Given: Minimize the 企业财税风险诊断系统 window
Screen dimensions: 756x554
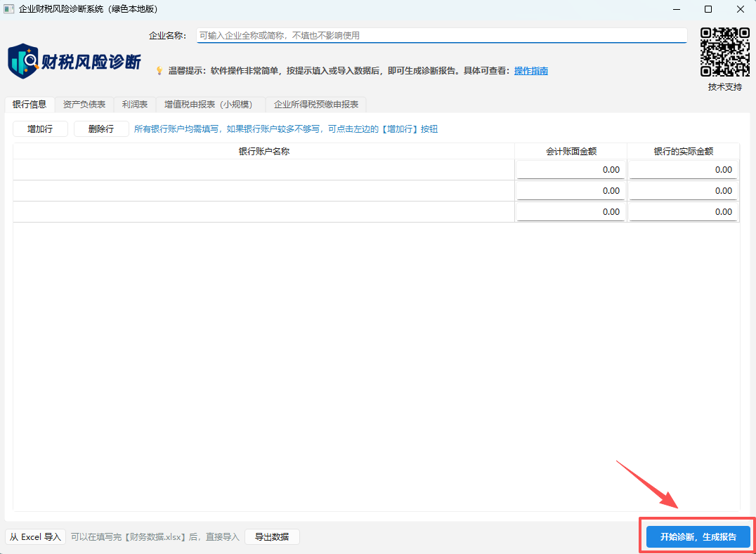Looking at the screenshot, I should pyautogui.click(x=677, y=9).
